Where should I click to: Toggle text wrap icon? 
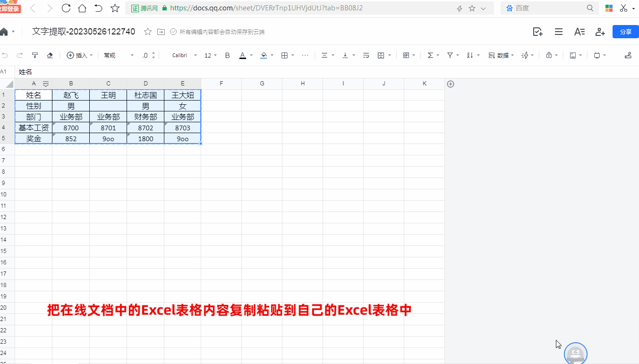pyautogui.click(x=366, y=55)
